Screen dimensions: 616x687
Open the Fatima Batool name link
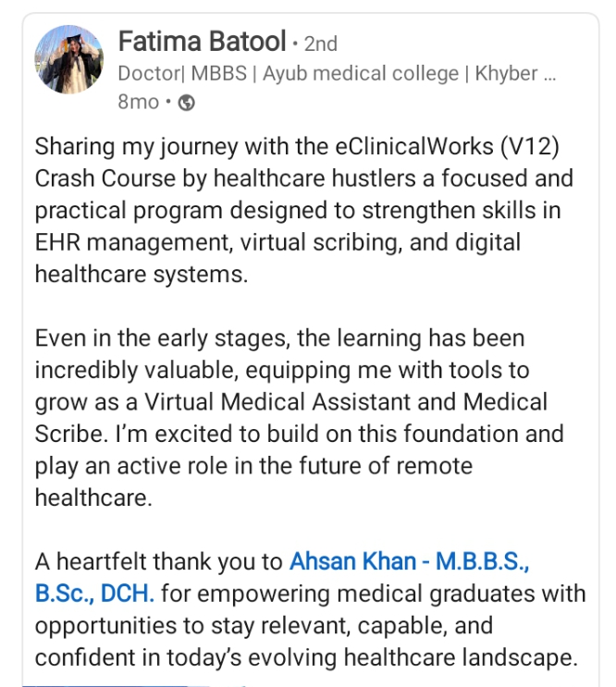coord(201,42)
